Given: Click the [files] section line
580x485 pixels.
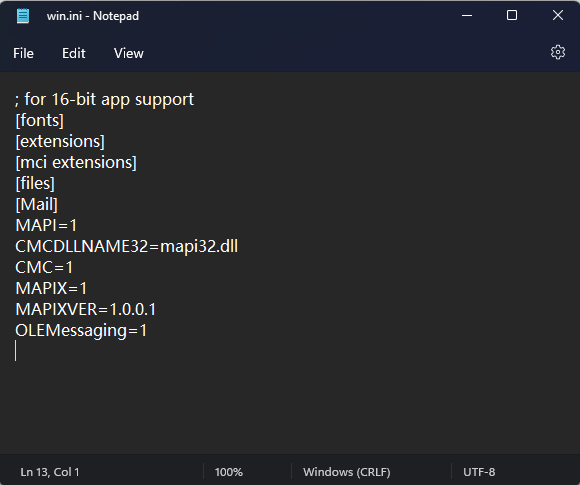Looking at the screenshot, I should (x=35, y=183).
